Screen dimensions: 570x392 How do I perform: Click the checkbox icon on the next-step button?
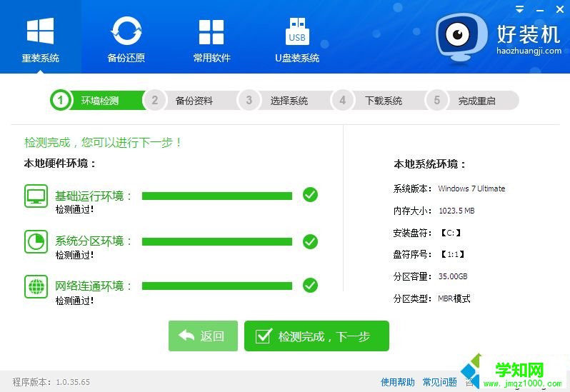(263, 336)
